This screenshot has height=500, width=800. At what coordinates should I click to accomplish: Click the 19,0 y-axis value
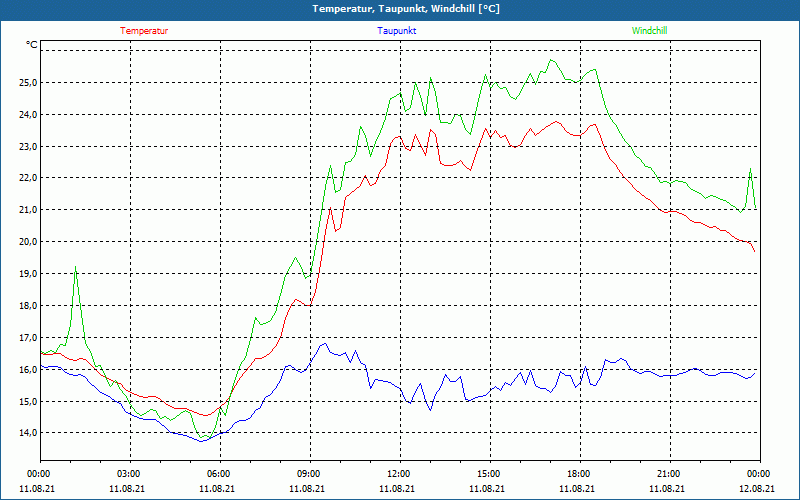click(29, 274)
